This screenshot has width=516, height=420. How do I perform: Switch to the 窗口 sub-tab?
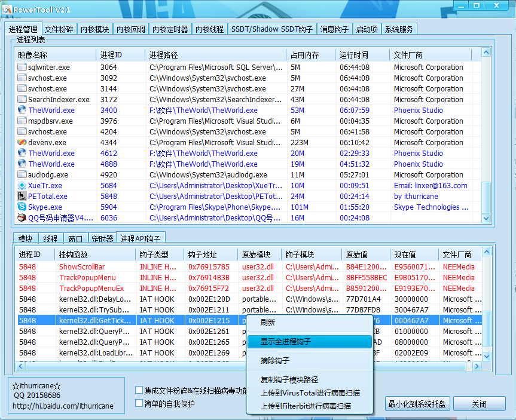click(x=75, y=238)
